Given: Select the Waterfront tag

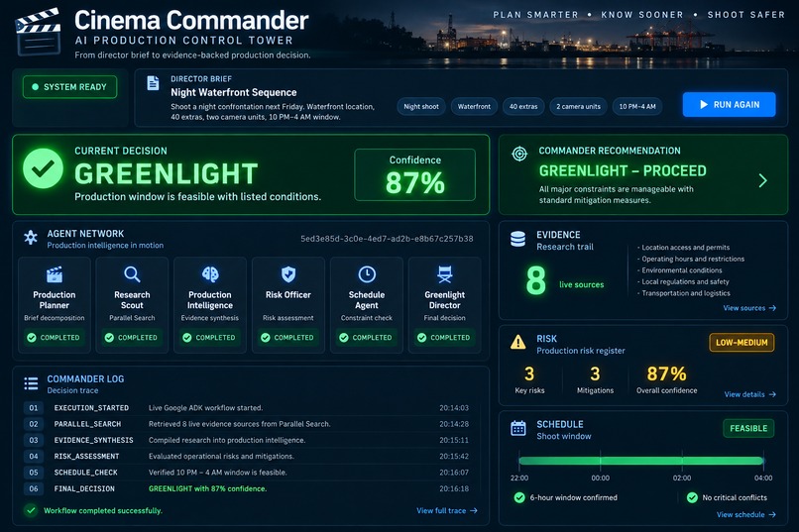Looking at the screenshot, I should pyautogui.click(x=474, y=106).
